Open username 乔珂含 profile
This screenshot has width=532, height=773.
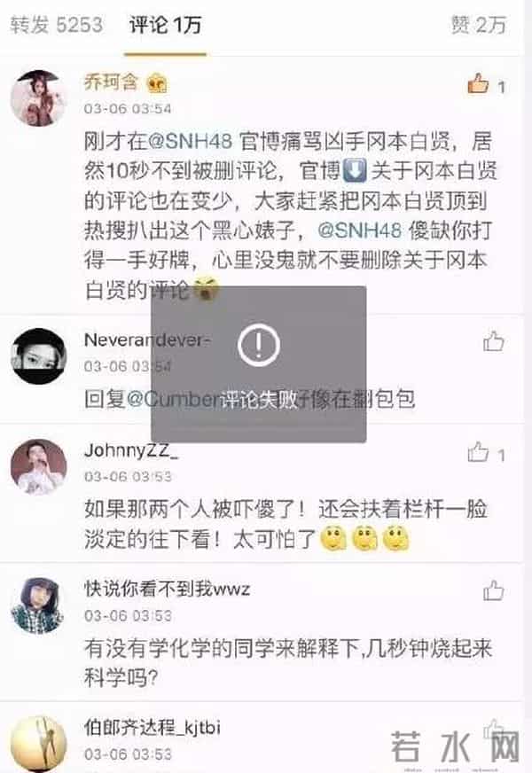[x=112, y=82]
